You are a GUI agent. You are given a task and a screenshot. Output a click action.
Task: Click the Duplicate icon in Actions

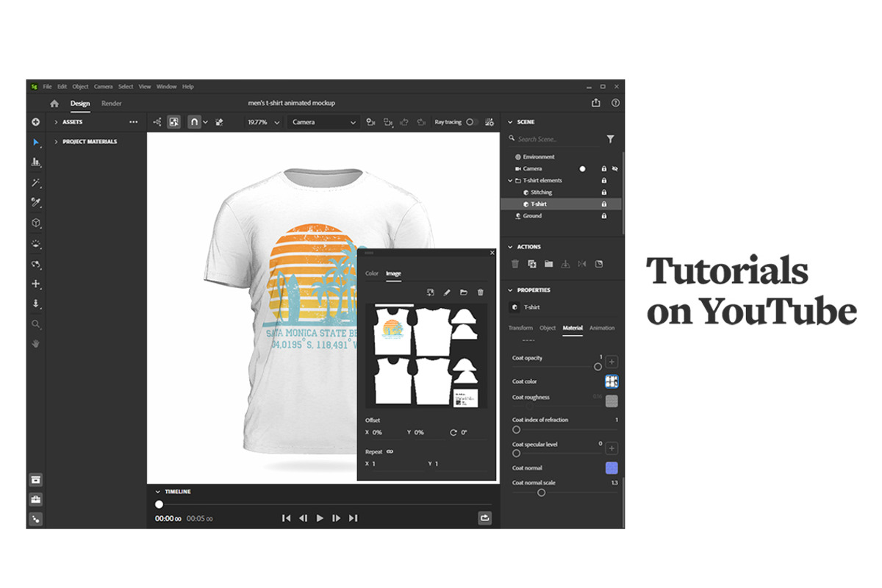(532, 264)
